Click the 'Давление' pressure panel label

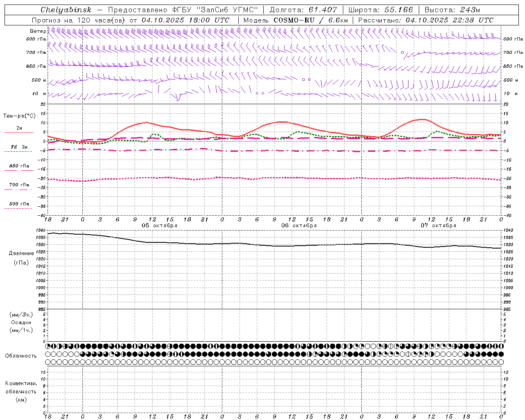pyautogui.click(x=21, y=253)
